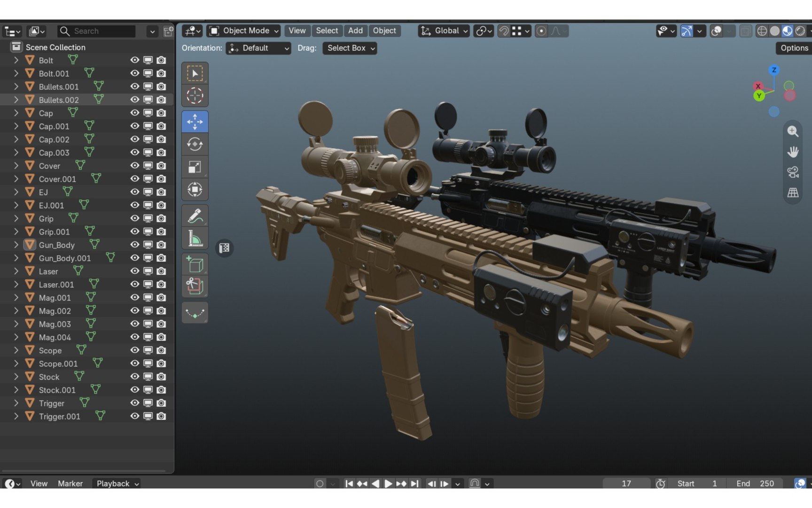Select the Rotate tool

click(x=195, y=144)
